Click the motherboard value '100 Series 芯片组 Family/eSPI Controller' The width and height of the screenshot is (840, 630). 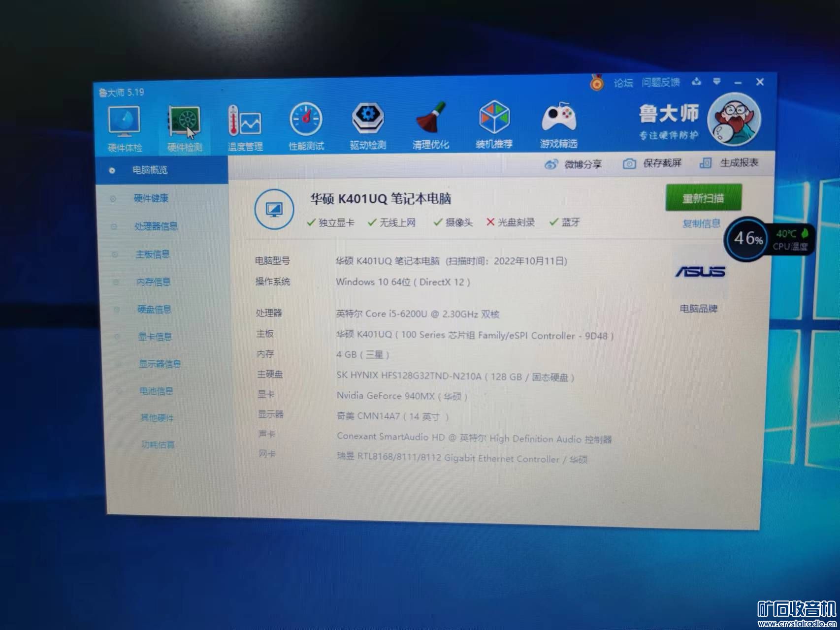click(x=488, y=336)
